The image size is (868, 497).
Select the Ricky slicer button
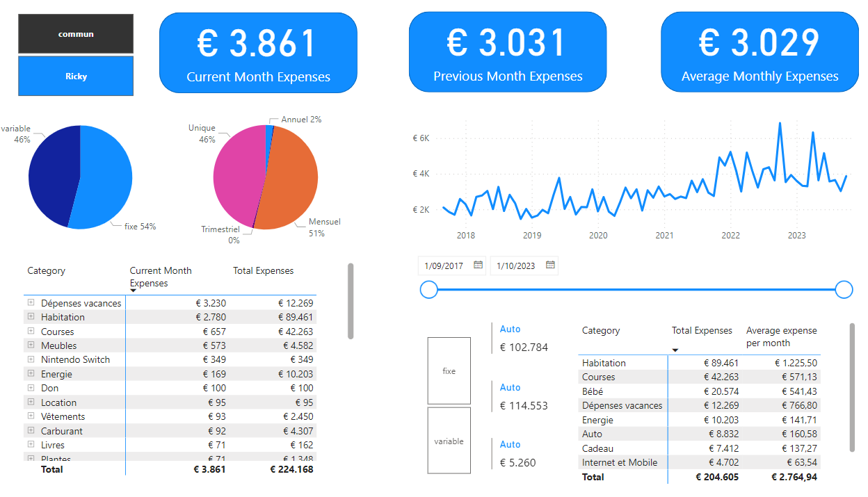click(75, 76)
